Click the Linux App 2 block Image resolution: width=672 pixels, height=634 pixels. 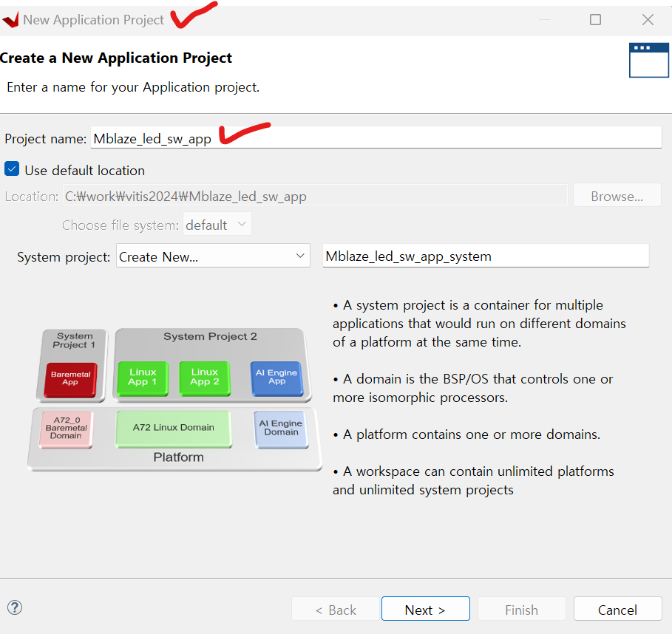point(205,378)
